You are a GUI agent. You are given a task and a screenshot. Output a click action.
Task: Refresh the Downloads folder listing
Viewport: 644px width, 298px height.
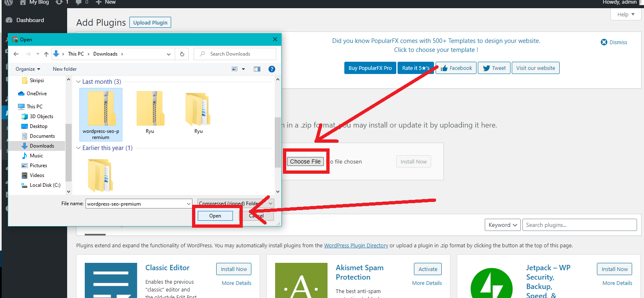(x=182, y=54)
